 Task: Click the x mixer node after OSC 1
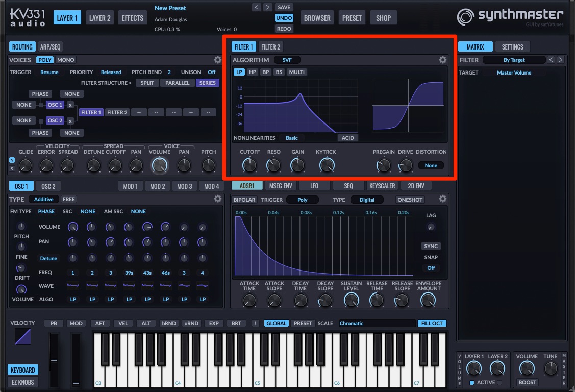(70, 105)
